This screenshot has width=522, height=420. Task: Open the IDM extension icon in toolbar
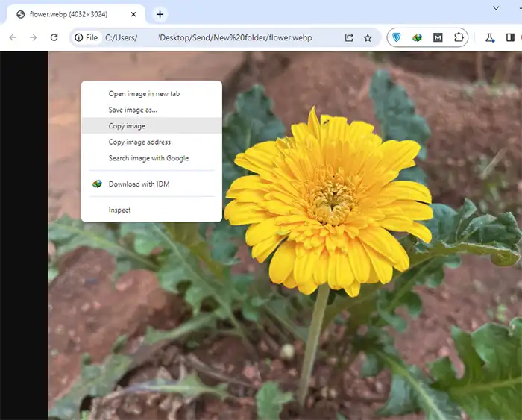coord(417,37)
